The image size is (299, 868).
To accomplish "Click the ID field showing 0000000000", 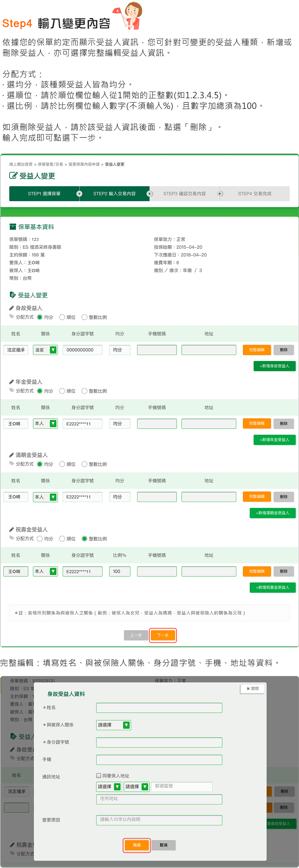I will (82, 350).
